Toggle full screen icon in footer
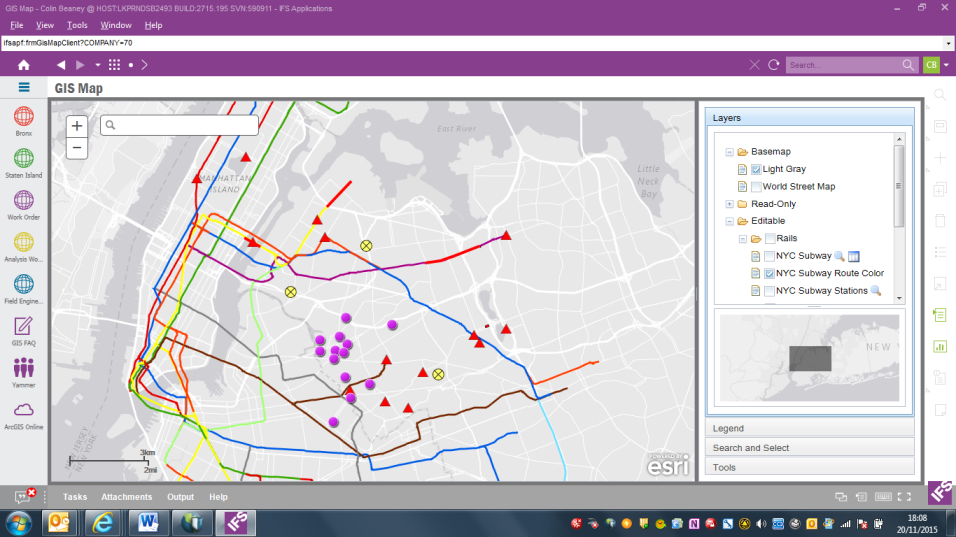Screen dimensions: 956x537 (905, 497)
